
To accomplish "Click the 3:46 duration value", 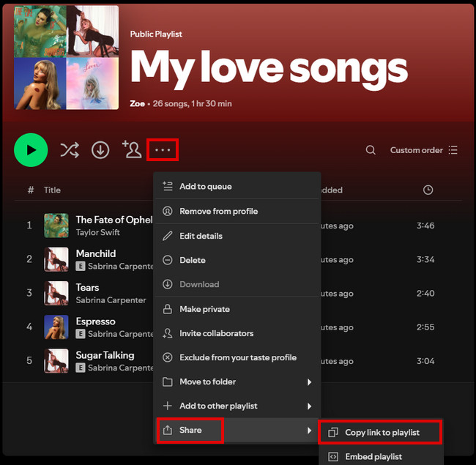I will point(425,226).
